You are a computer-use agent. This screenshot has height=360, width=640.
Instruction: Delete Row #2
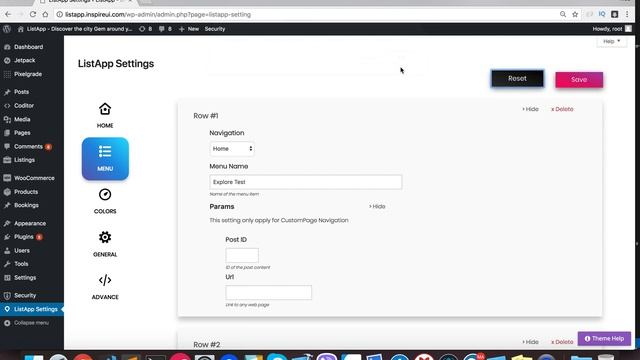coord(562,342)
